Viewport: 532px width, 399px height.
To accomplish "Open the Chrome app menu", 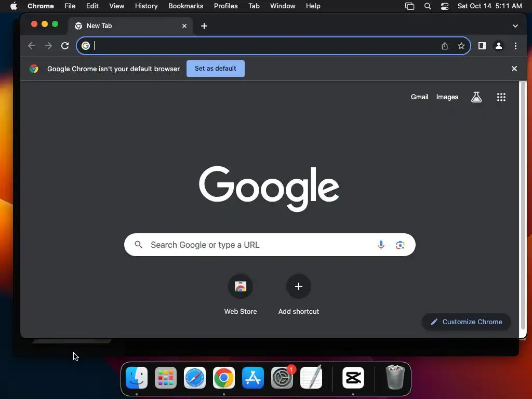I will 41,6.
